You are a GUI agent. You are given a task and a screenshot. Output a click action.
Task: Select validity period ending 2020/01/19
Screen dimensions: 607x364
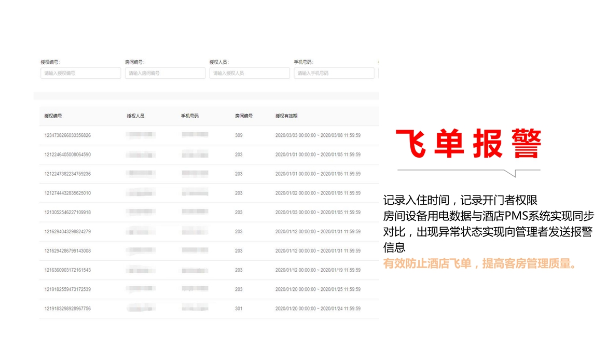pyautogui.click(x=318, y=270)
